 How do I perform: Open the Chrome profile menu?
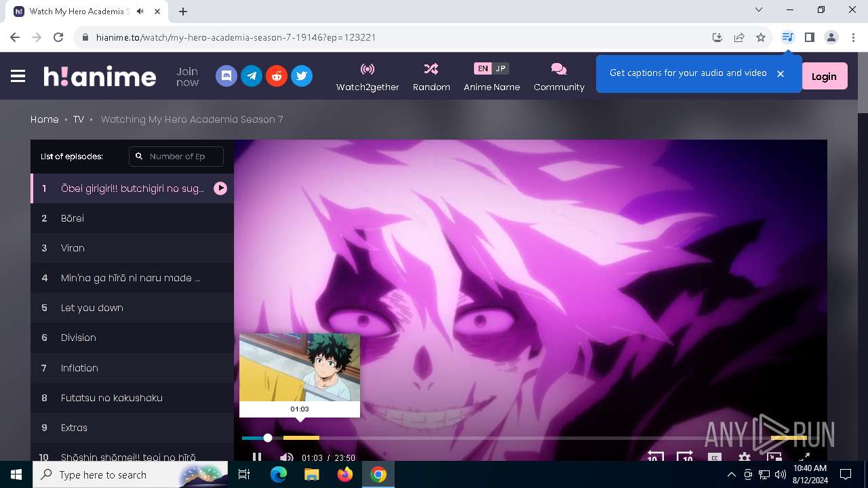click(x=831, y=37)
